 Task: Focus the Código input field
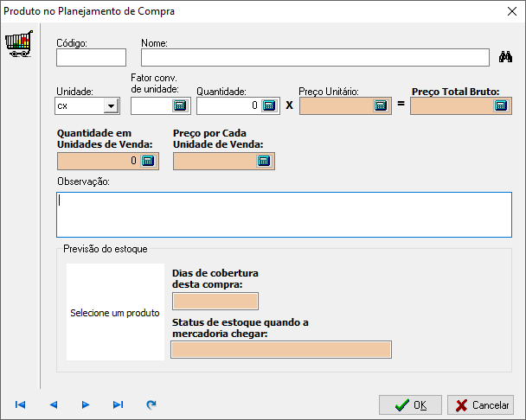tap(91, 57)
